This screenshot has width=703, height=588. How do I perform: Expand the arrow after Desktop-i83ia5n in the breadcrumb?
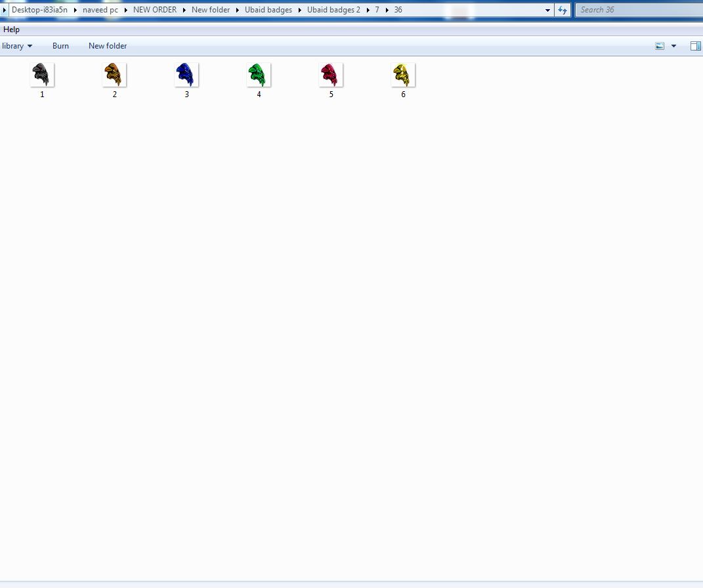coord(75,10)
